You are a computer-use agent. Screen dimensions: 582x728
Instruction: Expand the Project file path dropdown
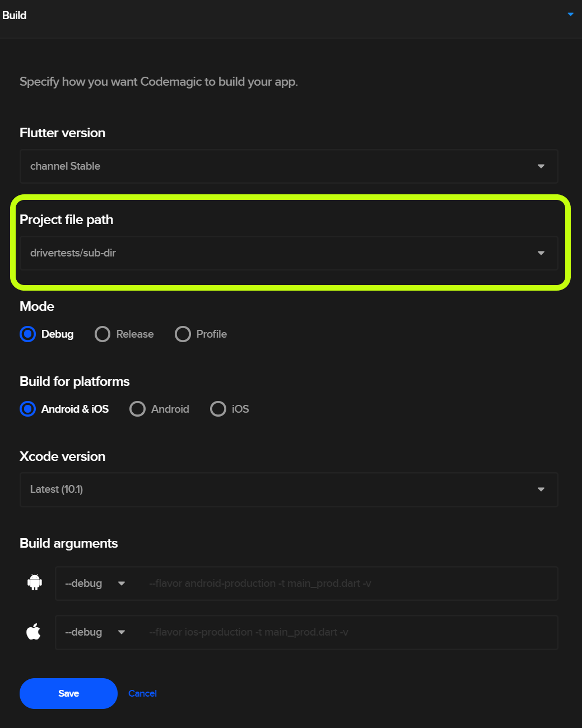pyautogui.click(x=289, y=253)
